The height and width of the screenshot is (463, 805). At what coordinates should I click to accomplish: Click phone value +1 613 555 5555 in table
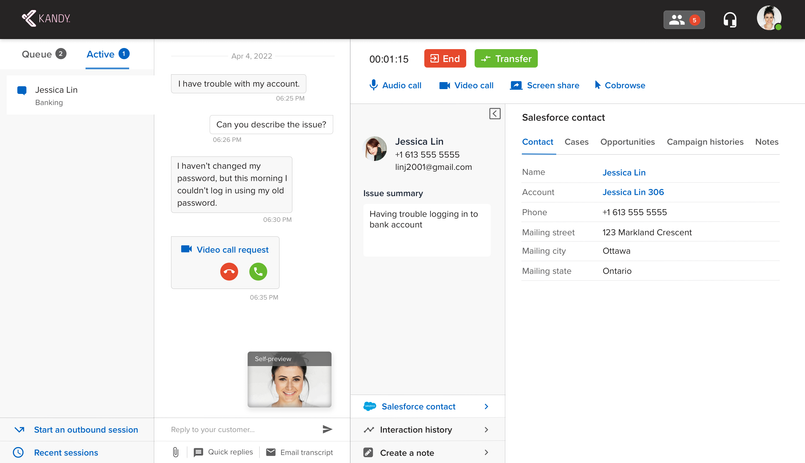click(x=635, y=212)
